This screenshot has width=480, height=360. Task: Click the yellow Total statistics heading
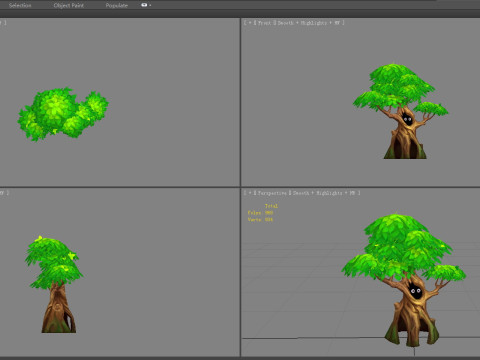coord(271,206)
